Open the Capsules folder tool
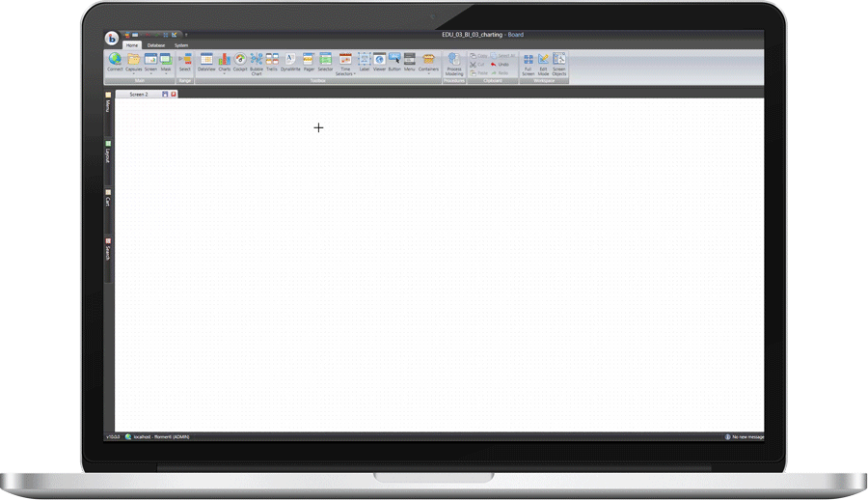868x500 pixels. 133,62
